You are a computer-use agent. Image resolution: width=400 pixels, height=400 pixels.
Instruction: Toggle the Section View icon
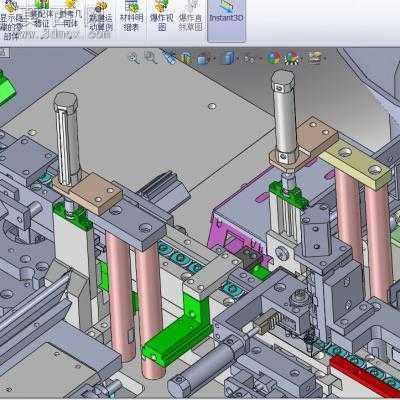tap(185, 58)
